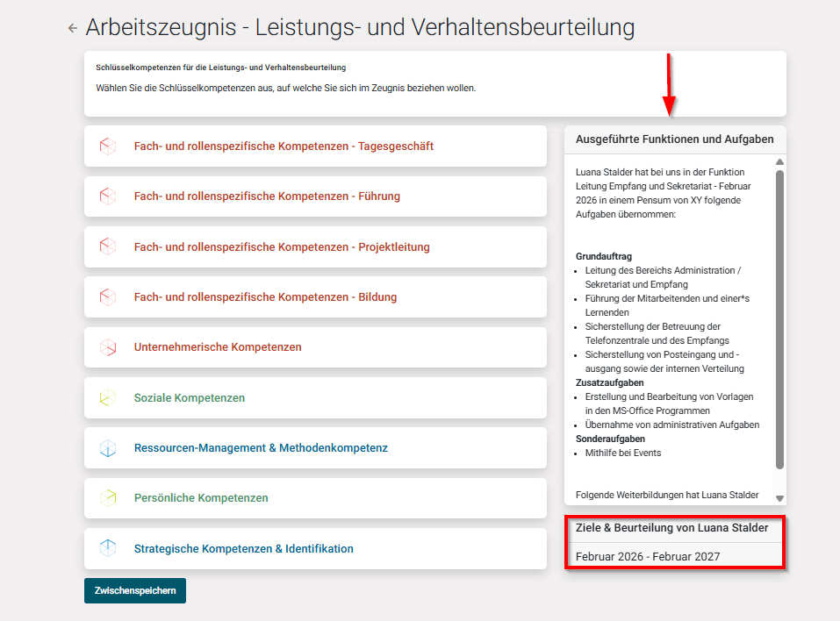The height and width of the screenshot is (621, 840).
Task: Click the icon beside Fach-Kompetenzen Bildung
Action: 109,296
